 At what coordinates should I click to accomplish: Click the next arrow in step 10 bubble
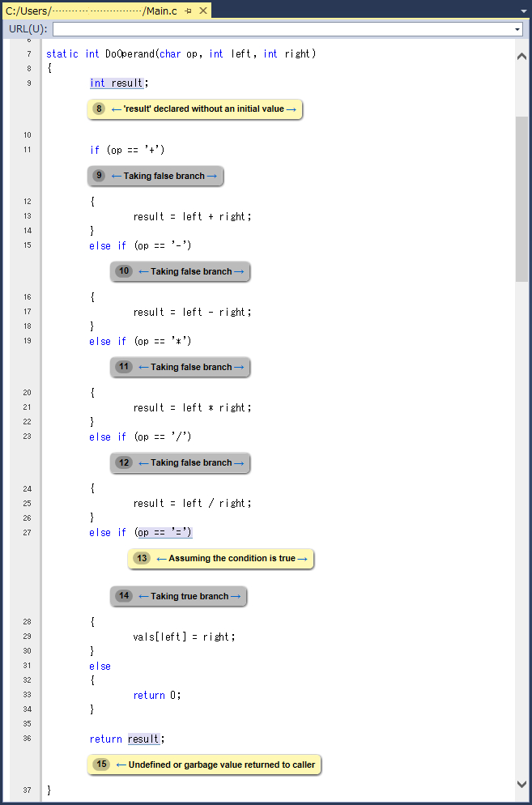pyautogui.click(x=239, y=272)
